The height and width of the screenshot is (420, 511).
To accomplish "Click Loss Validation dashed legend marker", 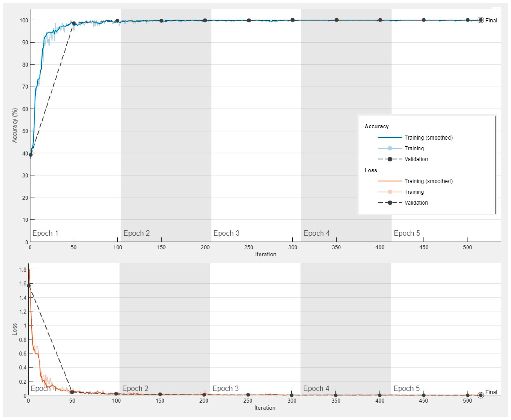I will click(390, 203).
